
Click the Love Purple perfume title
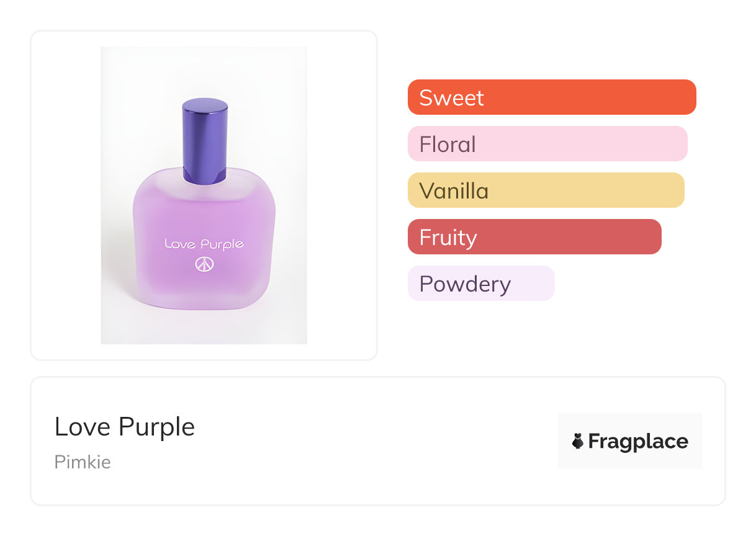(x=125, y=427)
